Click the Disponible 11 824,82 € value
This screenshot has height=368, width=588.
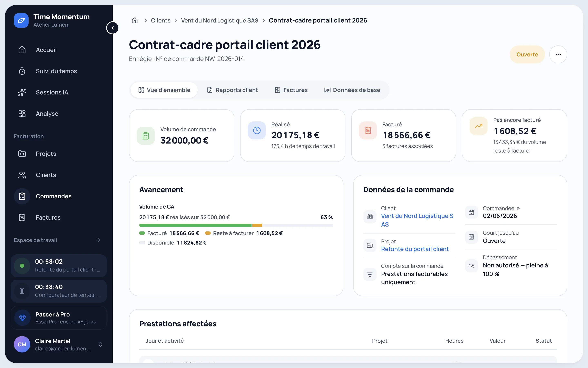(192, 243)
